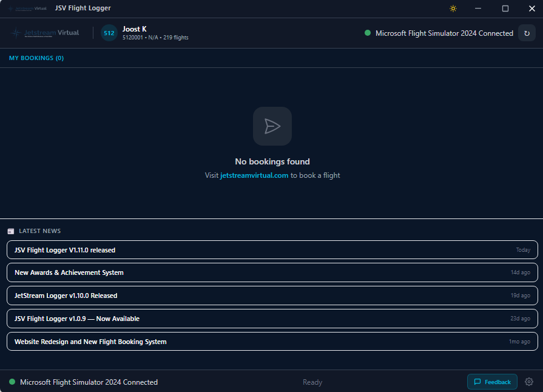Click the small title bar Jetstream Virtual logo
The image size is (543, 392).
[x=27, y=8]
